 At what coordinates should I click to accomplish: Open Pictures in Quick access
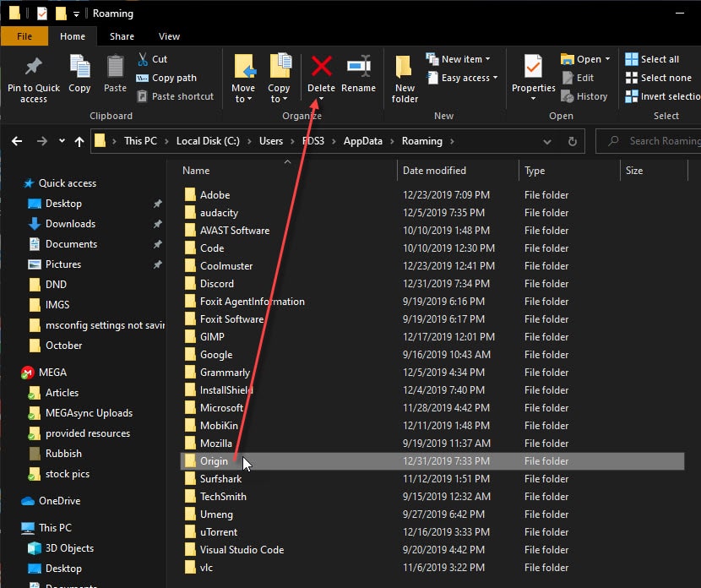tap(55, 264)
